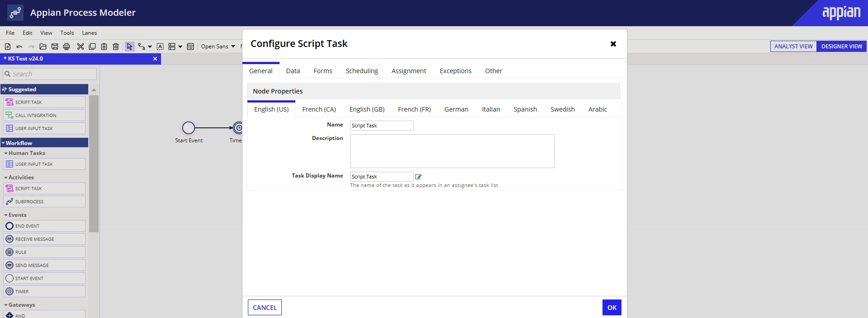Switch to the Data tab
868x318 pixels.
tap(293, 71)
